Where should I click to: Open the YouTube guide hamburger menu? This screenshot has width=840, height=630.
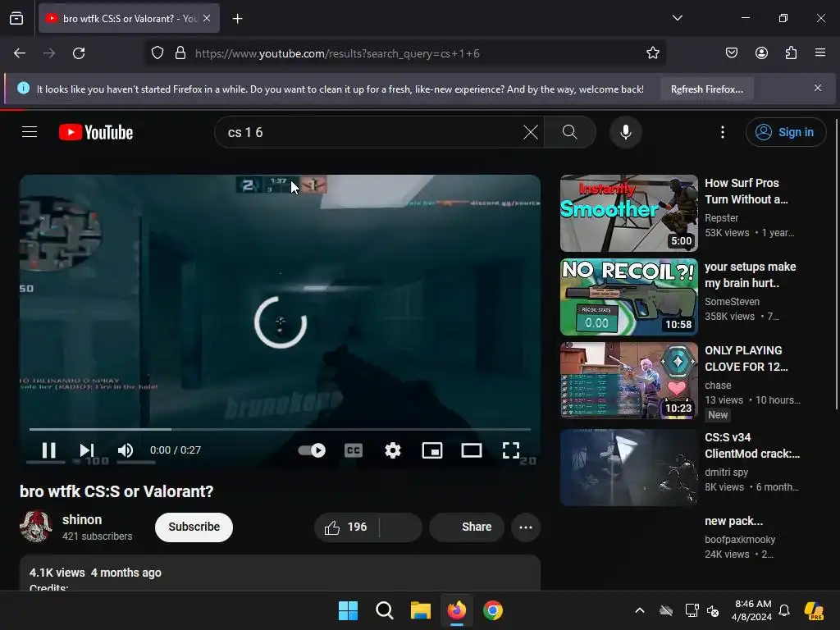tap(30, 132)
